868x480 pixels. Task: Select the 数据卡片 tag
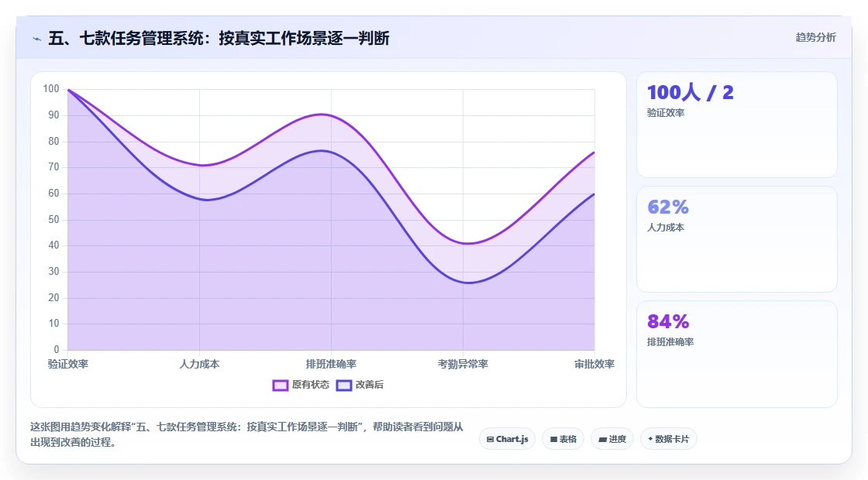tap(669, 439)
